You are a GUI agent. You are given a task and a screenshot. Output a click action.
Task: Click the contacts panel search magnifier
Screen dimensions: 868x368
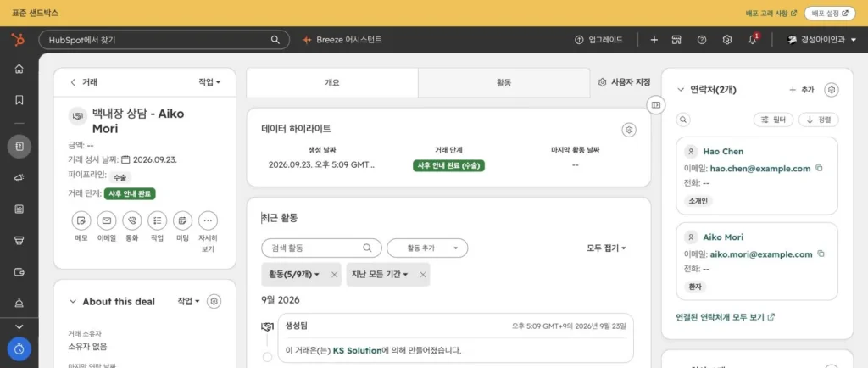[683, 120]
